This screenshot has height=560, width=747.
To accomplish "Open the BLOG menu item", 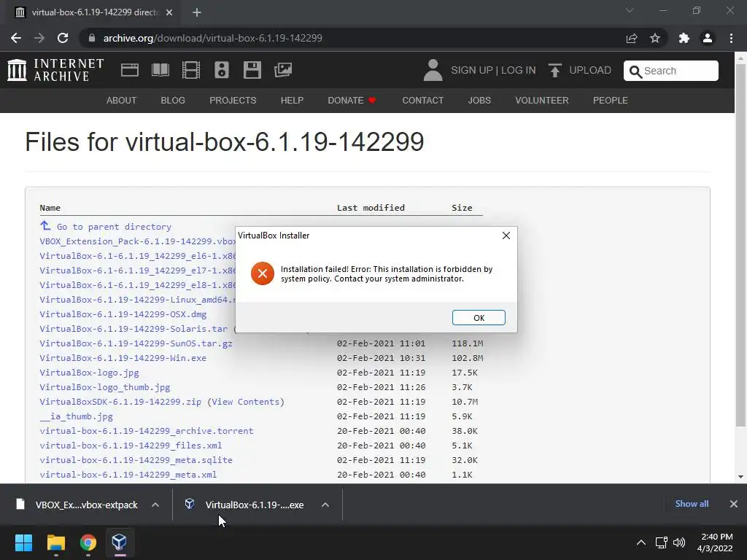I will point(173,101).
